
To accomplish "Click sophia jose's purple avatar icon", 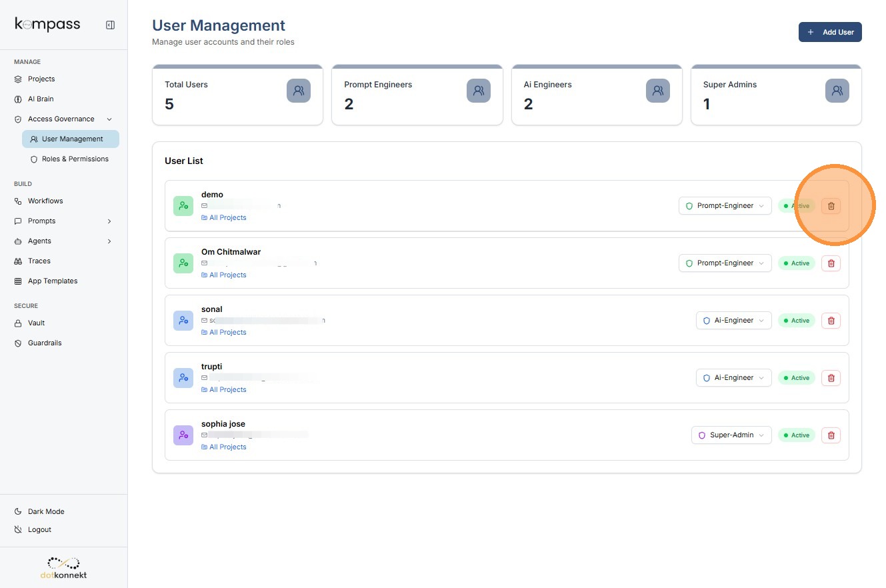I will pos(183,435).
